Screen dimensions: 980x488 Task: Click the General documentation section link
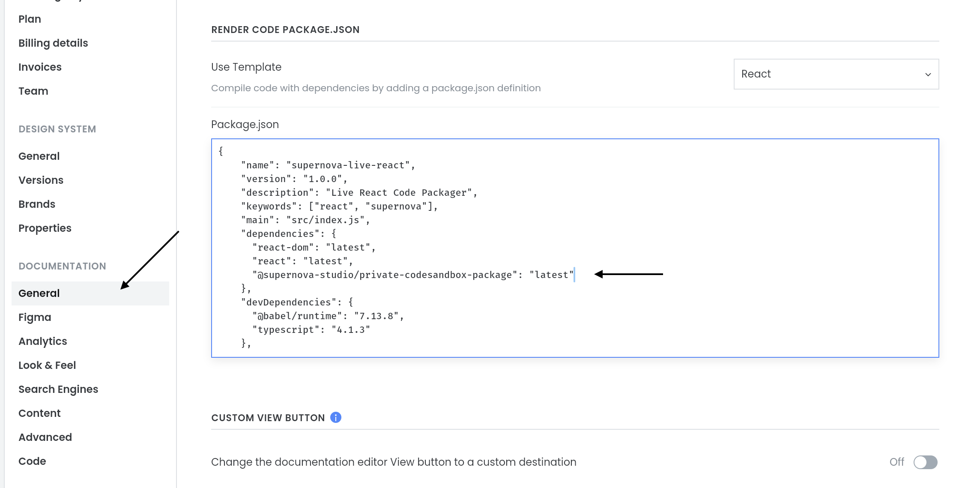click(39, 293)
